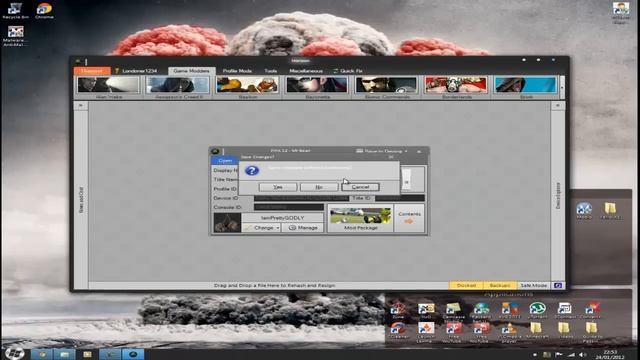Image resolution: width=640 pixels, height=360 pixels.
Task: Expand the right Description panel arrow
Action: pos(558,106)
